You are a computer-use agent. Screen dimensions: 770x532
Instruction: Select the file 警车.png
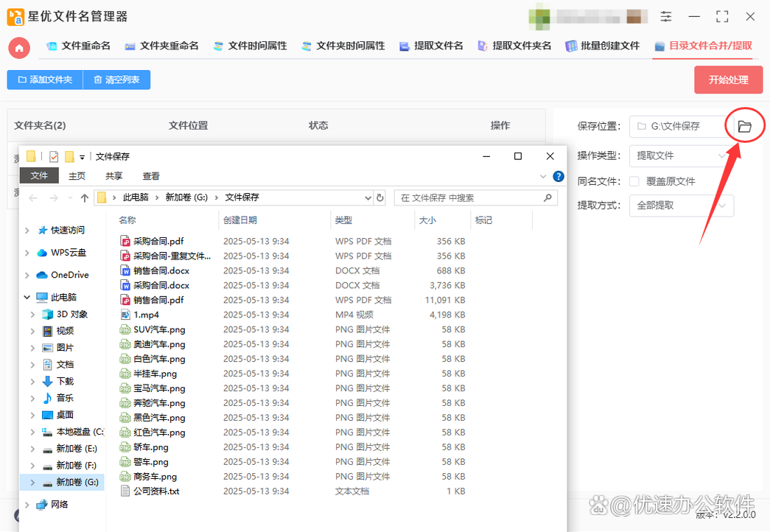(151, 462)
